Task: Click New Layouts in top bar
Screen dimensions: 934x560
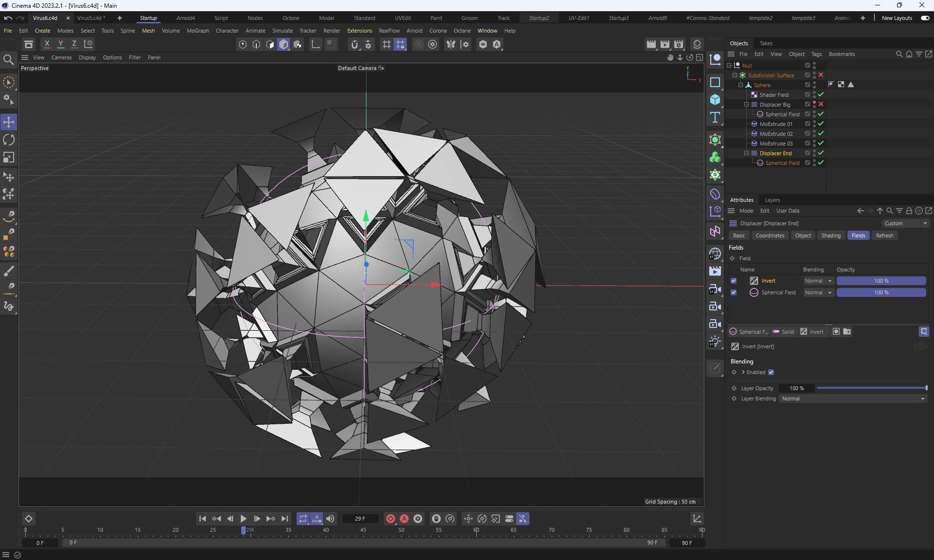Action: coord(897,18)
